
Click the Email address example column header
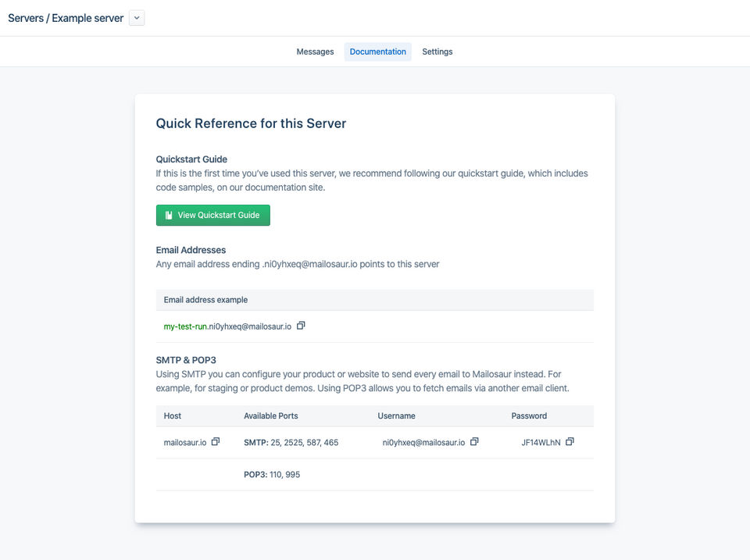pos(205,300)
